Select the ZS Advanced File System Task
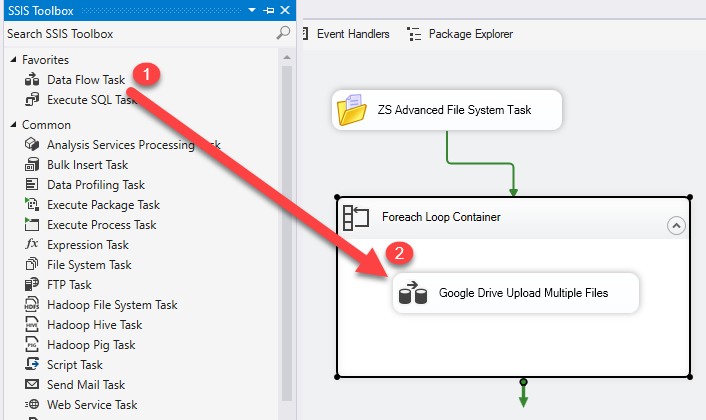 click(x=447, y=111)
